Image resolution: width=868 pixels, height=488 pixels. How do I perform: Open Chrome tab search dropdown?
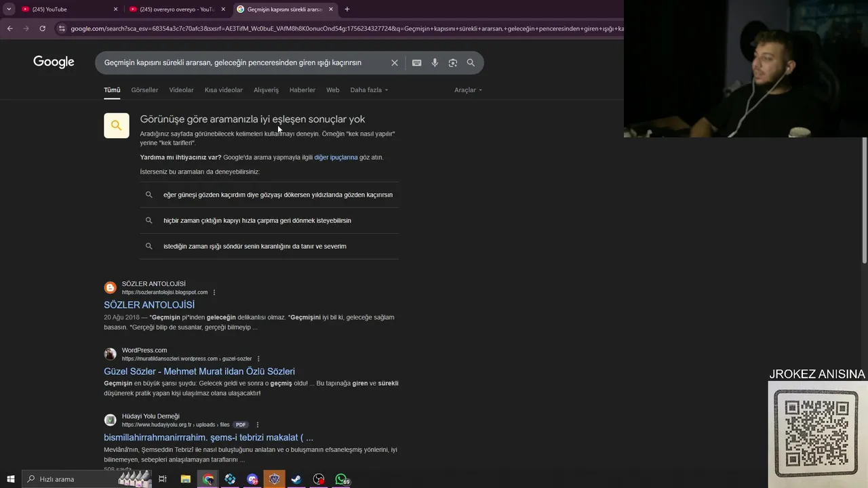point(9,9)
